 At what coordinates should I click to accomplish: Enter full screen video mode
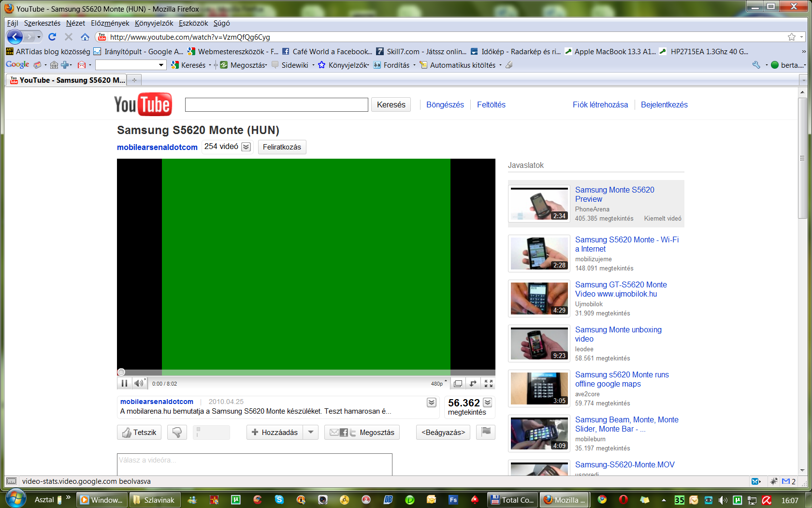tap(489, 384)
